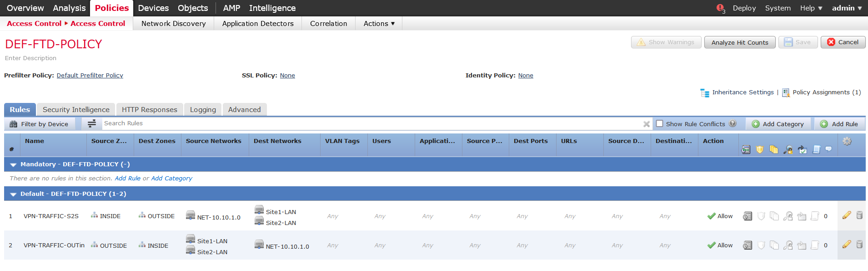868x271 pixels.
Task: Open the Actions dropdown menu
Action: click(x=379, y=24)
